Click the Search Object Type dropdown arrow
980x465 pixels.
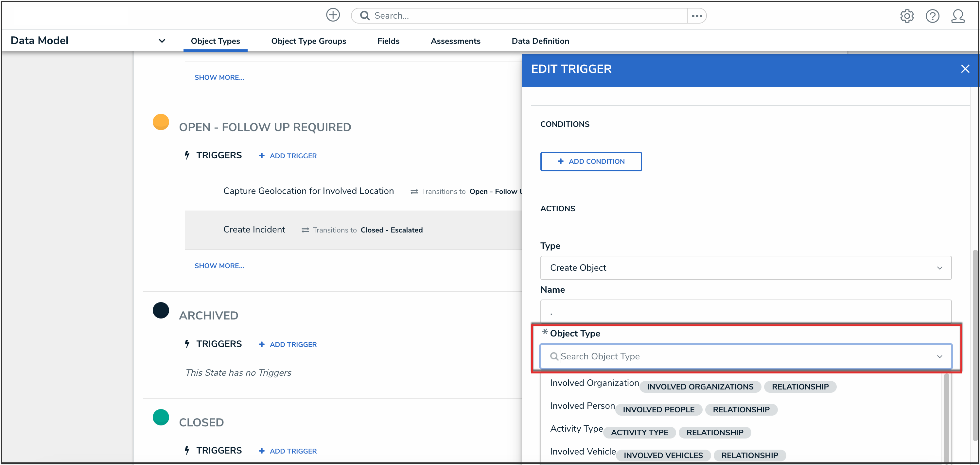point(939,356)
